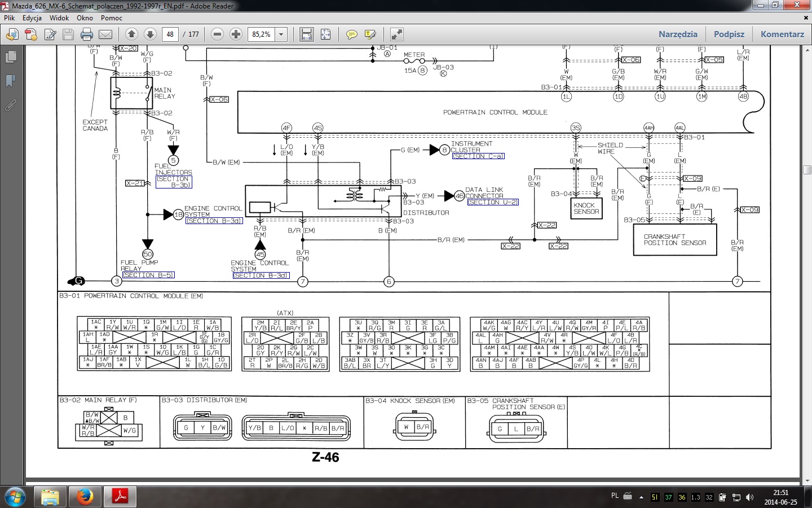The height and width of the screenshot is (508, 812).
Task: Zoom out using the minus icon
Action: (217, 34)
